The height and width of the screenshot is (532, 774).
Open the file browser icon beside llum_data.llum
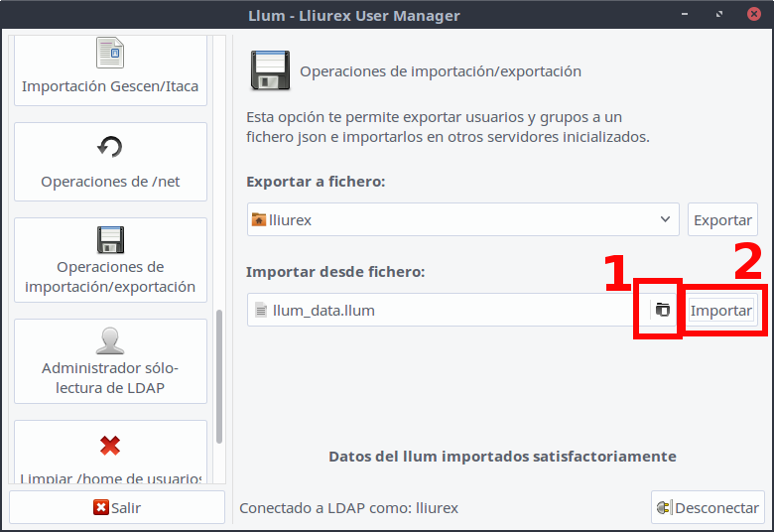(662, 310)
